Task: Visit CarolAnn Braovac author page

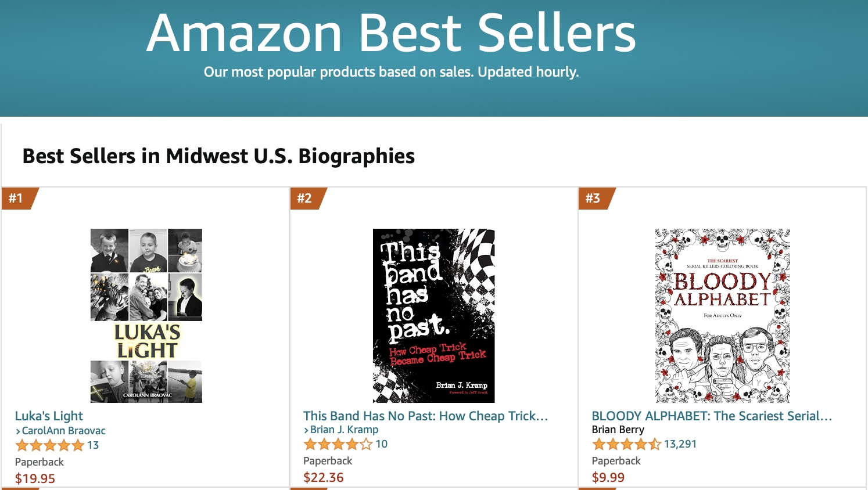Action: [64, 431]
